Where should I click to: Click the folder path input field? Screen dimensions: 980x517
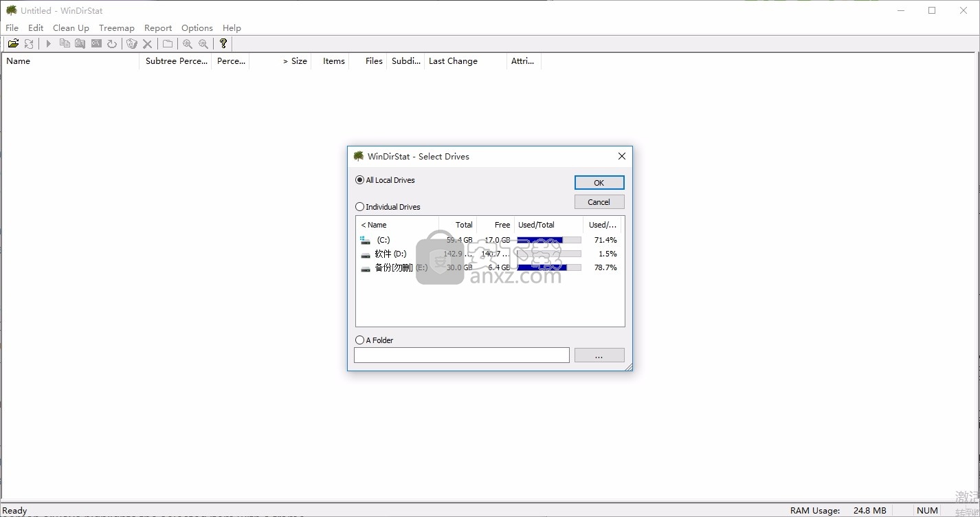point(462,355)
